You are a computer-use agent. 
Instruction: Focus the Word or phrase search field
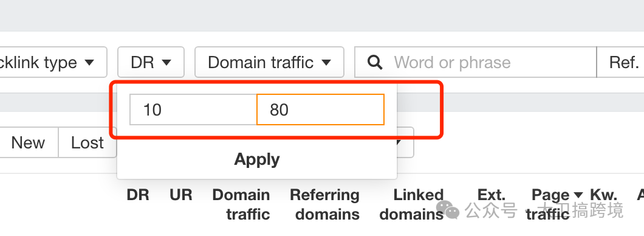point(475,62)
